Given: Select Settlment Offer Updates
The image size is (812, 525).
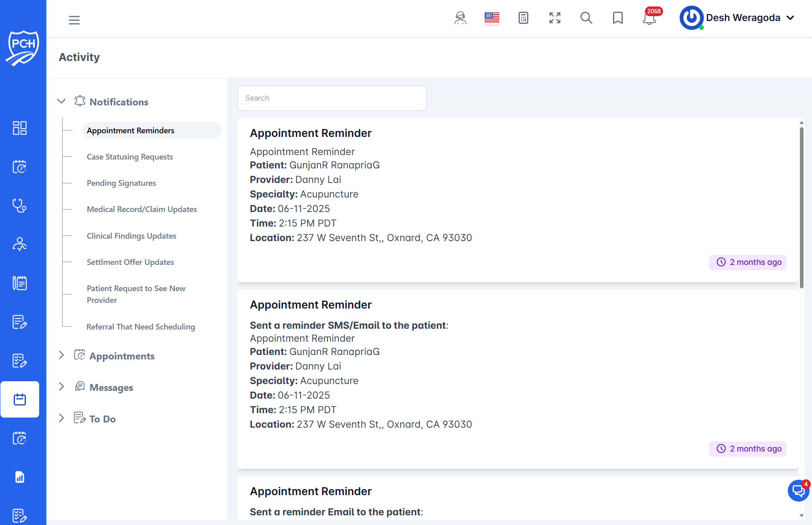Looking at the screenshot, I should (x=130, y=262).
